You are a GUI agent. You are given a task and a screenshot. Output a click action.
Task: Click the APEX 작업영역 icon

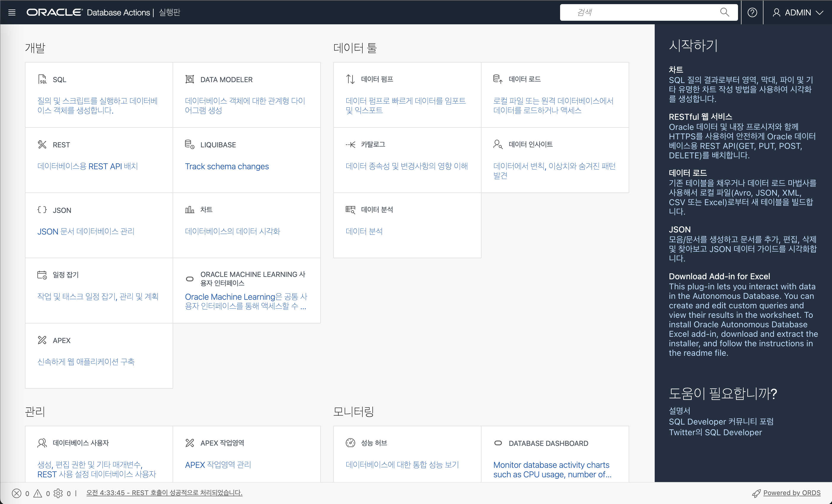click(190, 443)
